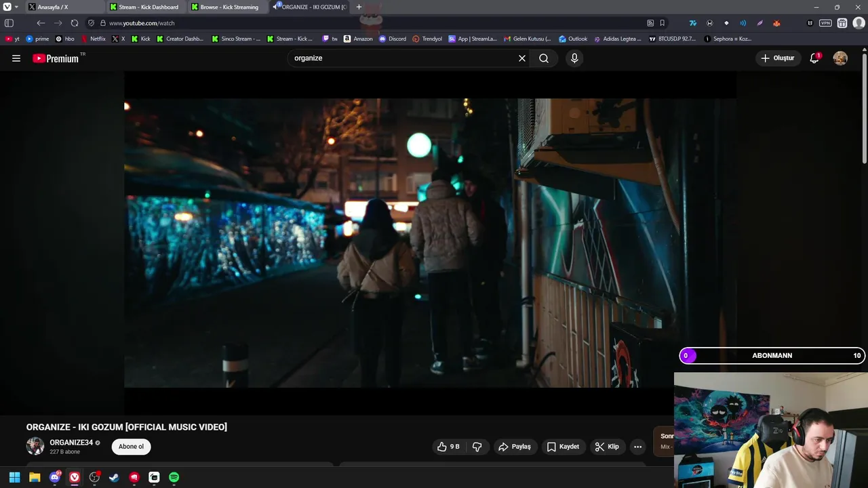The image size is (868, 488).
Task: Dislike the video with thumbs down
Action: click(x=477, y=447)
